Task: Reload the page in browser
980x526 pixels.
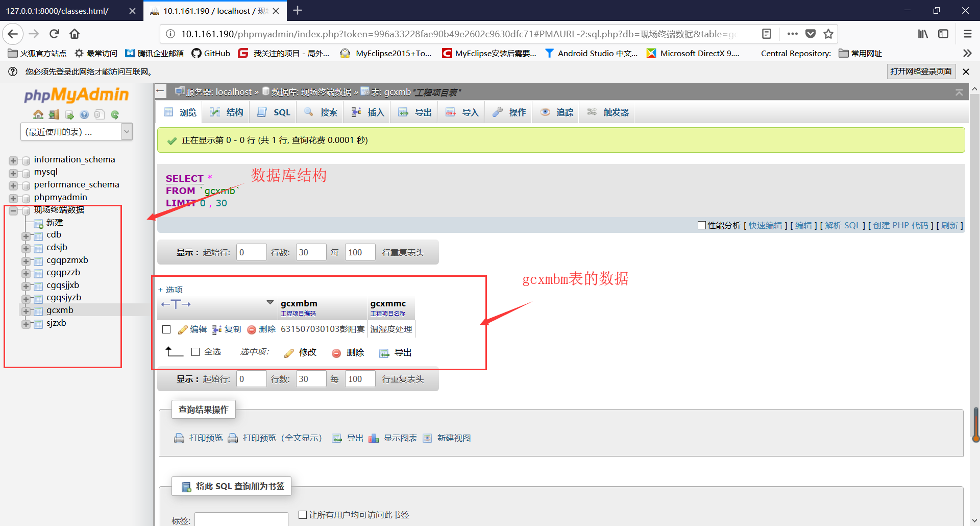Action: (x=54, y=34)
